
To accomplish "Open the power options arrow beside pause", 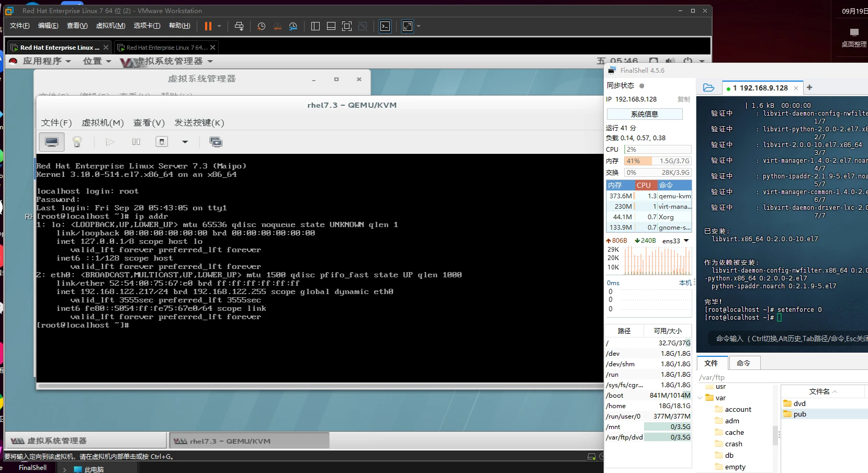I will (x=219, y=26).
